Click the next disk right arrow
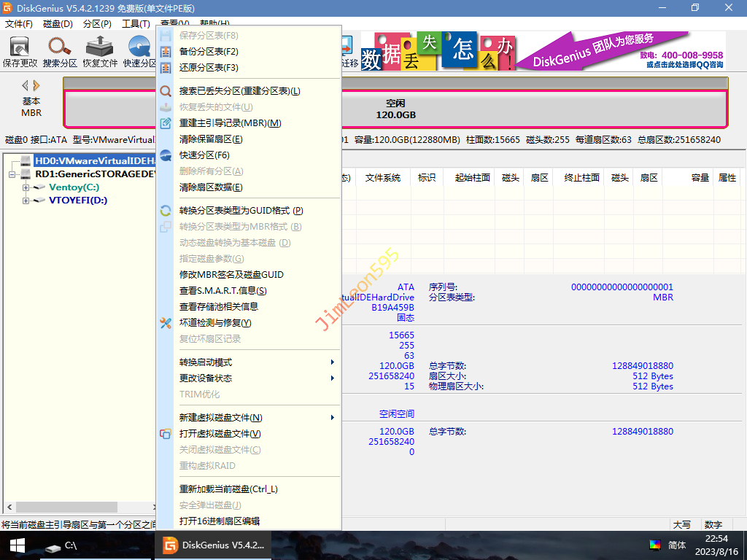The image size is (747, 560). 36,85
